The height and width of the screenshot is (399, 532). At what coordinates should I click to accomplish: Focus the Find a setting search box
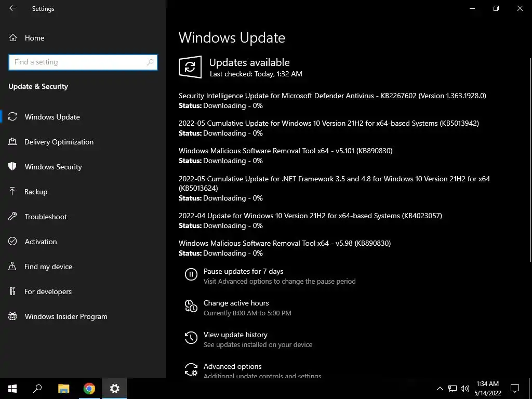(x=83, y=62)
